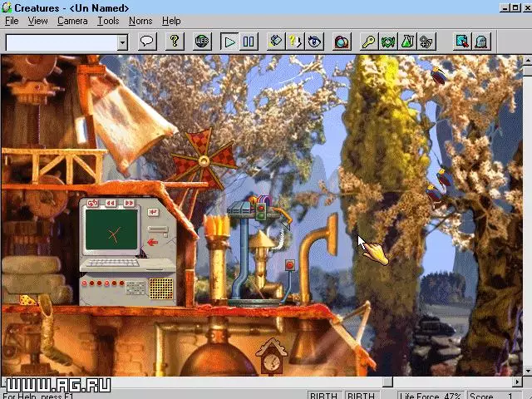Open the speech bubble tool in toolbar
The image size is (532, 399).
[x=147, y=42]
